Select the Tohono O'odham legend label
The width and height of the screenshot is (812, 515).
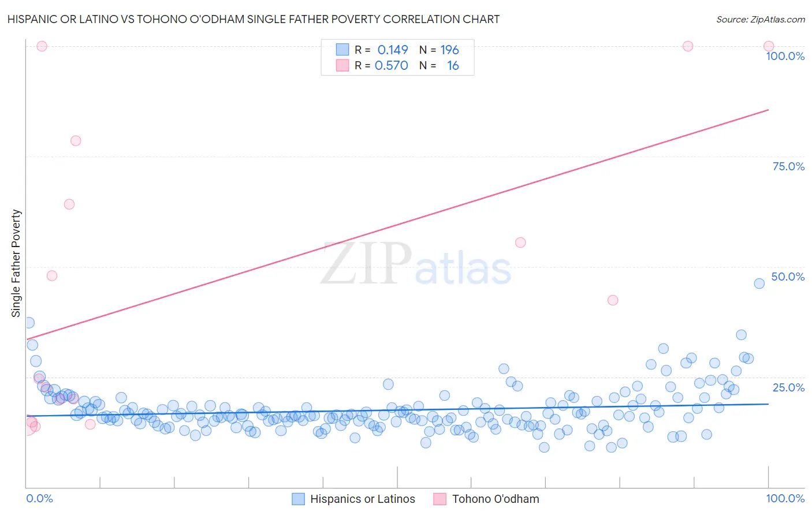click(x=496, y=499)
